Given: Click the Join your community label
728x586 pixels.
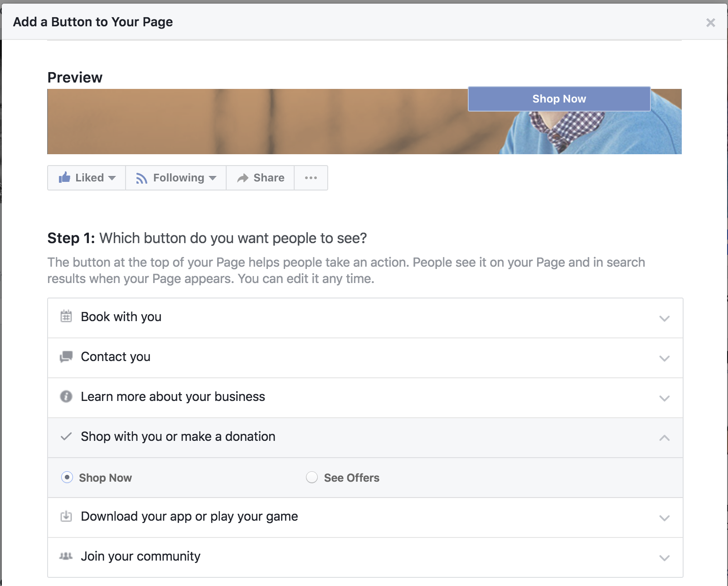Looking at the screenshot, I should (x=141, y=556).
